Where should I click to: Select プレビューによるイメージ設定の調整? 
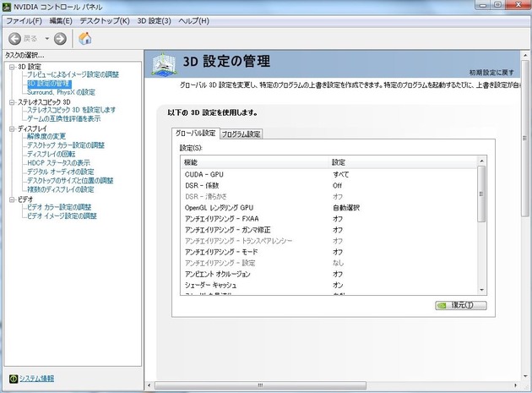tap(73, 74)
